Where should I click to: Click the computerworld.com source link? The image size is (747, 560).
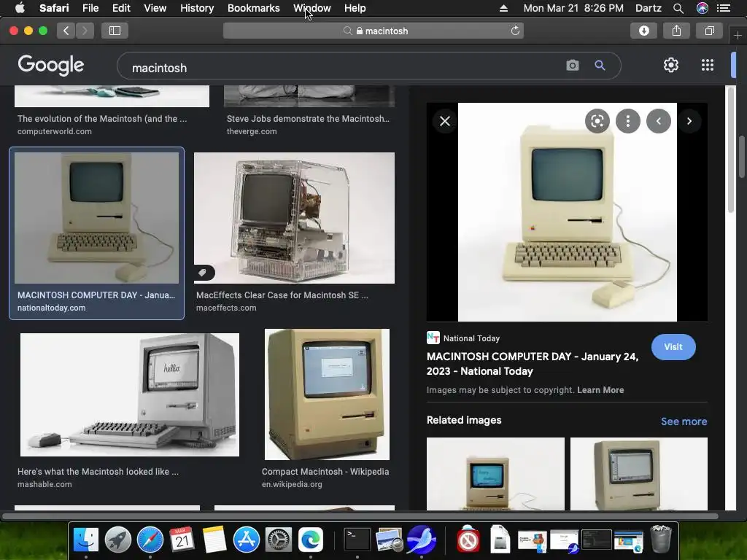[x=54, y=131]
